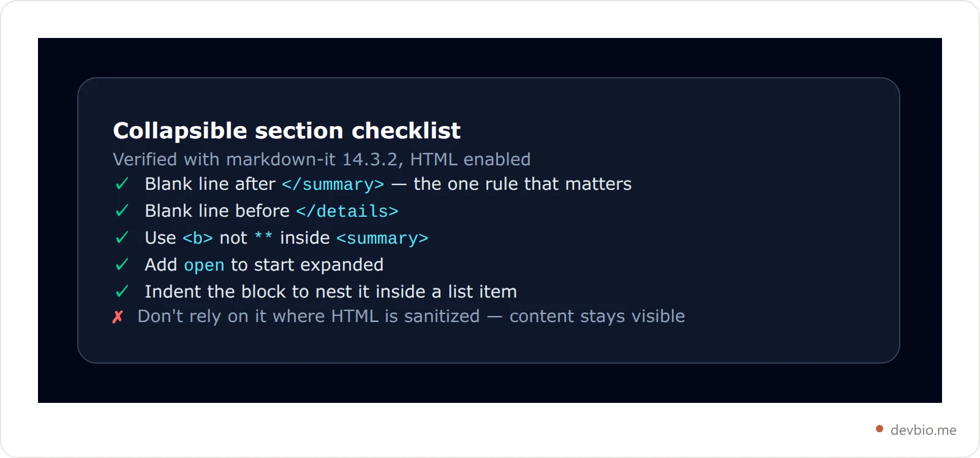Viewport: 980px width, 458px height.
Task: Click the ** code snippet
Action: point(263,237)
